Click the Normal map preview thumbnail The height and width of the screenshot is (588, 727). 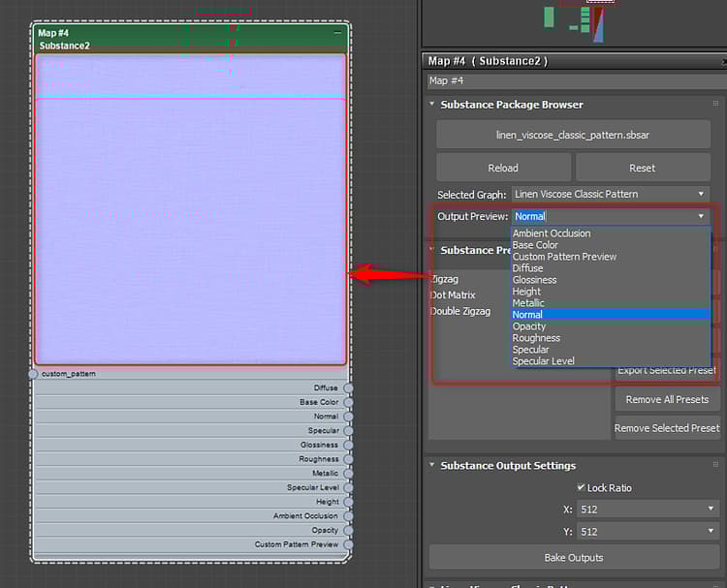click(190, 208)
